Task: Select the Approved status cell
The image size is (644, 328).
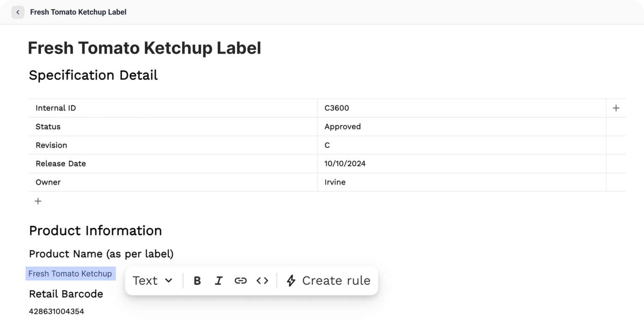Action: [343, 127]
